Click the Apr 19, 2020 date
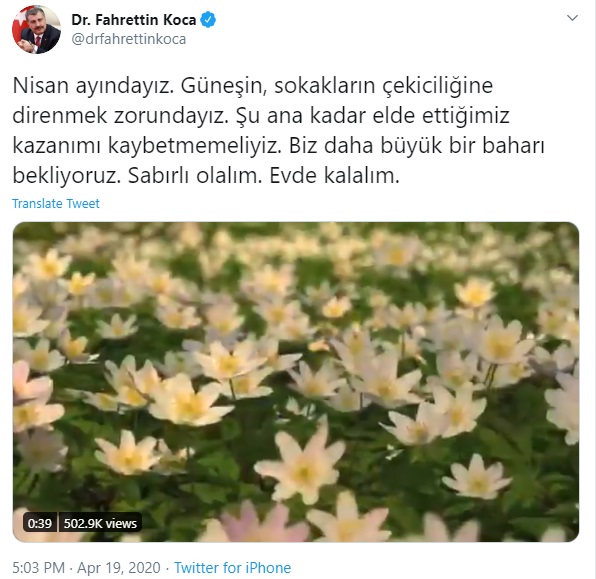 tap(119, 568)
